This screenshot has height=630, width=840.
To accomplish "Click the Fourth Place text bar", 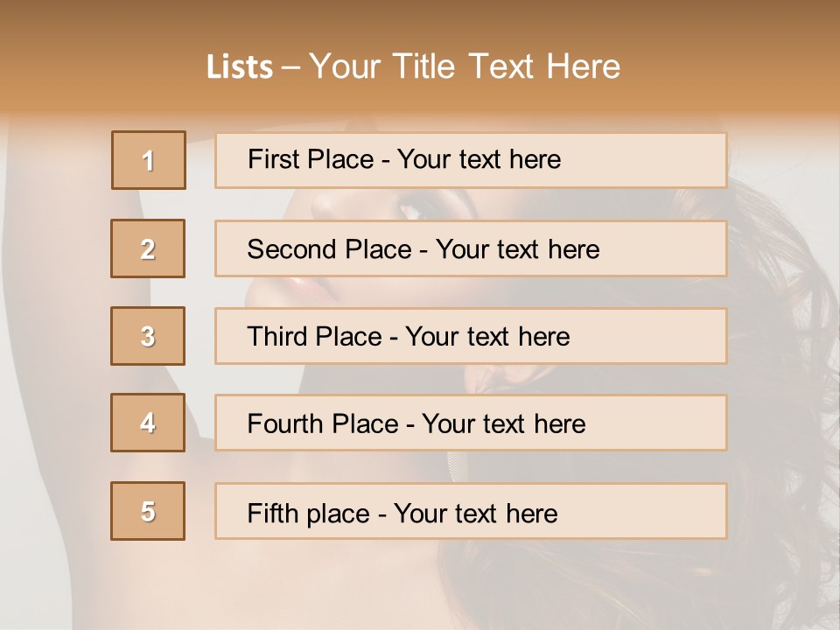I will coord(471,423).
